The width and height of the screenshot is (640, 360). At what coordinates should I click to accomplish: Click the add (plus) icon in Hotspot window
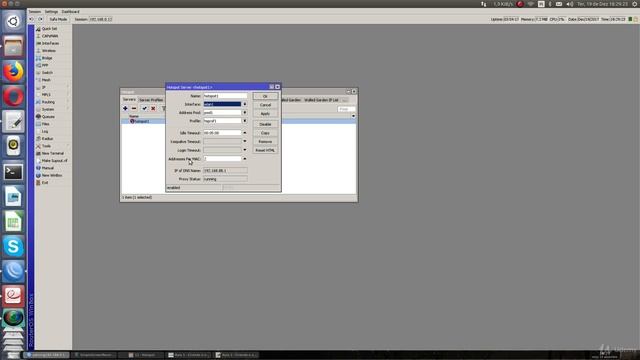tap(125, 109)
